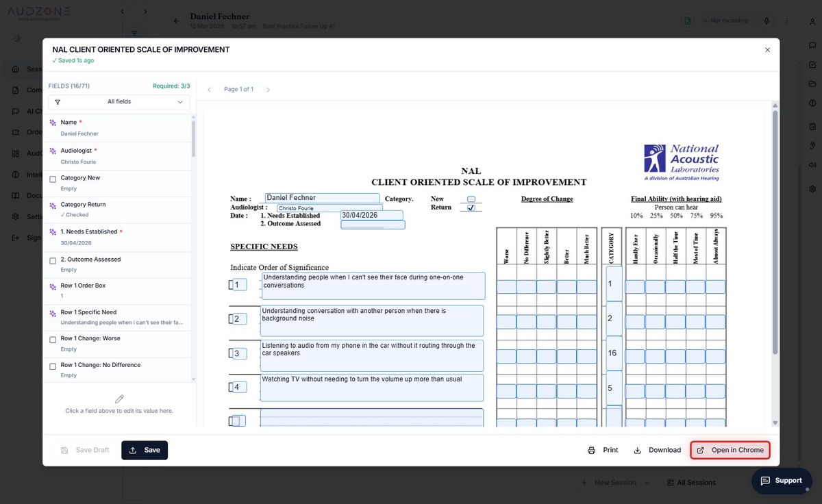Open the ear icon in right sidebar
The image size is (822, 504).
812,146
